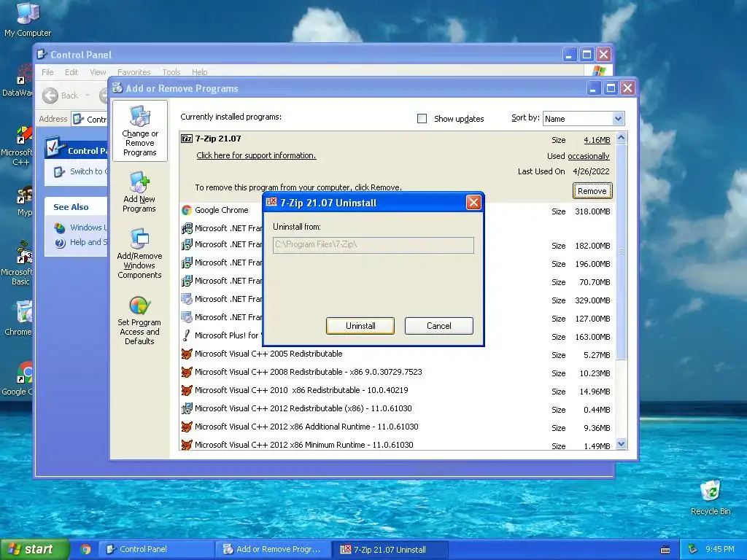
Task: Cancel the 7-Zip uninstall dialog
Action: point(438,326)
